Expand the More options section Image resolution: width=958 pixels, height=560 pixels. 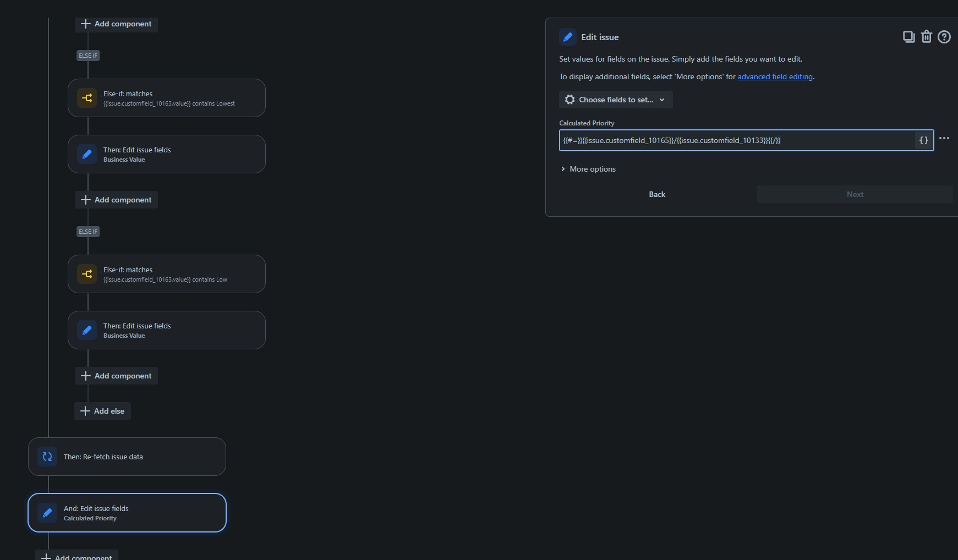pos(592,169)
